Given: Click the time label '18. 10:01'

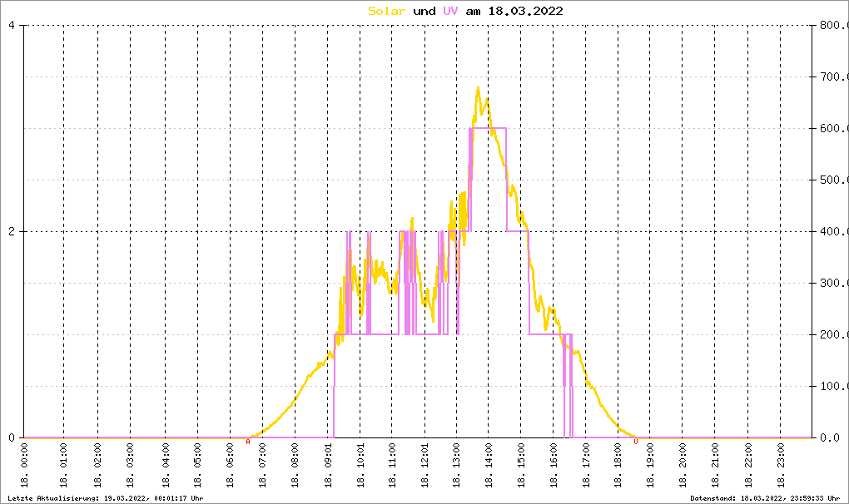Looking at the screenshot, I should (360, 466).
